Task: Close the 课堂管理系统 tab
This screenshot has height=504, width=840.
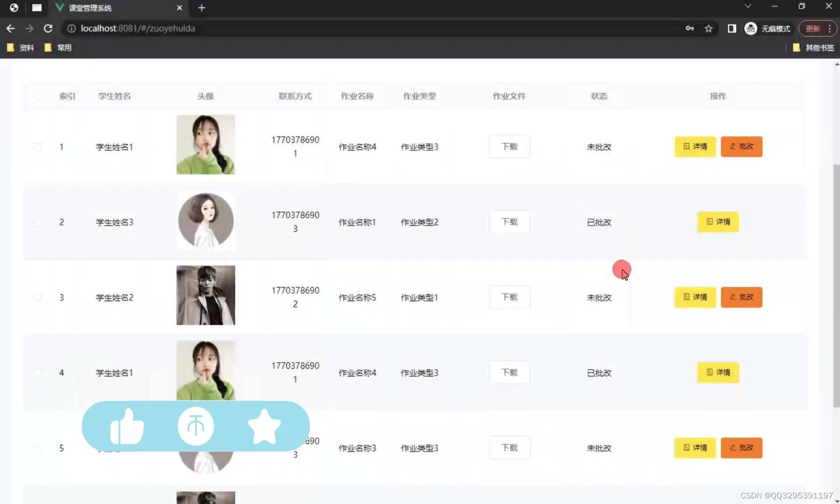Action: click(x=180, y=8)
